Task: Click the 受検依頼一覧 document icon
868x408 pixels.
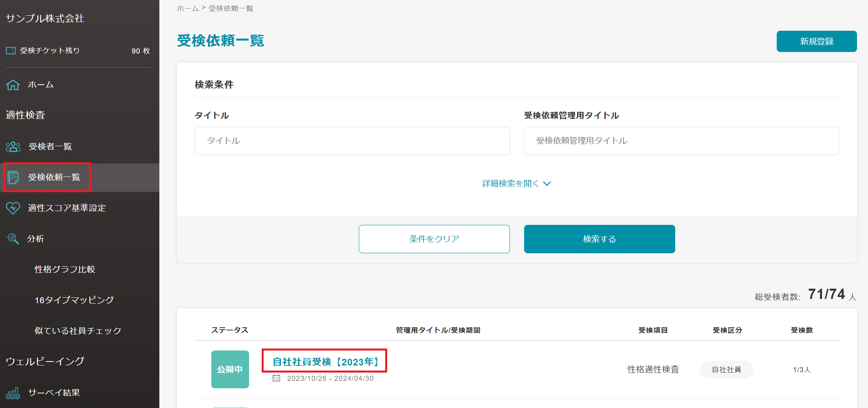Action: [x=14, y=177]
